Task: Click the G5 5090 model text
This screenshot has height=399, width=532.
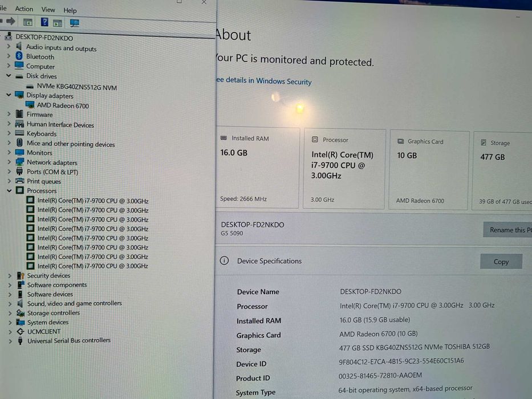Action: [232, 234]
